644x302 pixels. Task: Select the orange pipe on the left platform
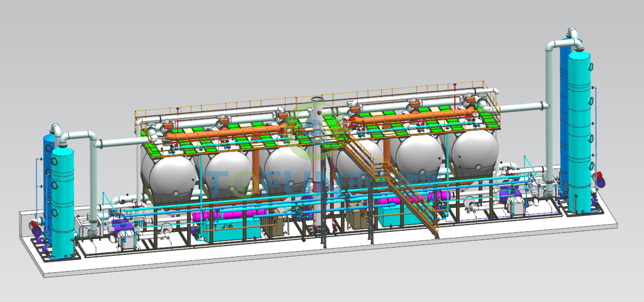click(x=228, y=133)
